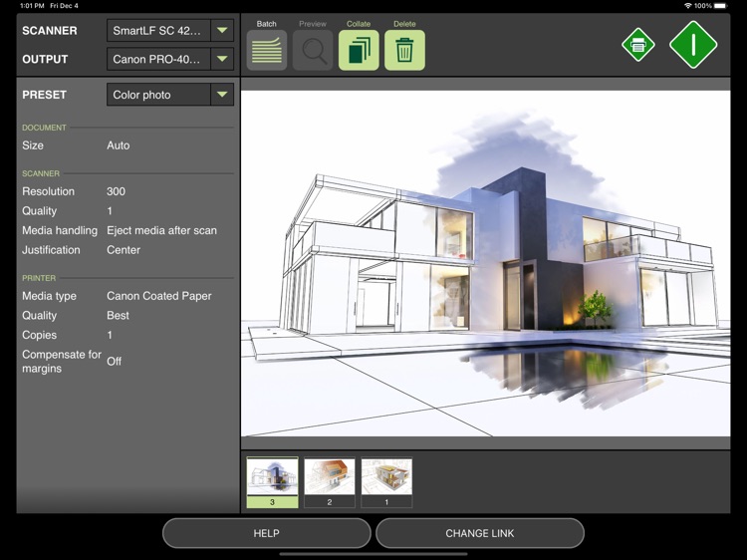Click the Resolution value 300
Screen dimensions: 747x560
coord(116,191)
